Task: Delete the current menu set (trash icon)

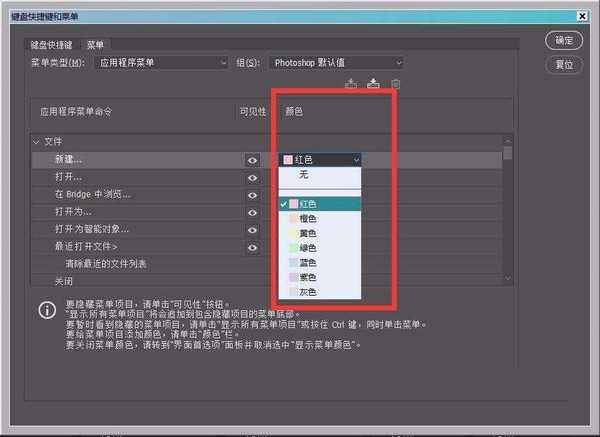Action: tap(396, 84)
